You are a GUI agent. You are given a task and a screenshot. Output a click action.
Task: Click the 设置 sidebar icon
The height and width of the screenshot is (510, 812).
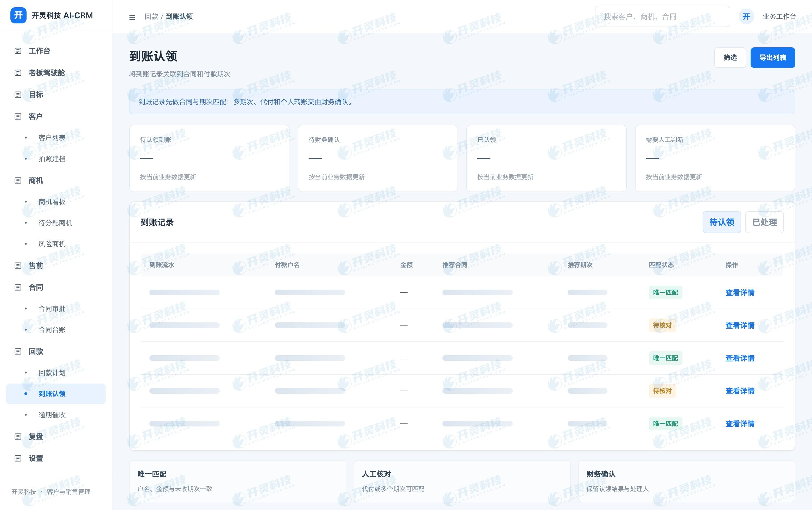(18, 458)
